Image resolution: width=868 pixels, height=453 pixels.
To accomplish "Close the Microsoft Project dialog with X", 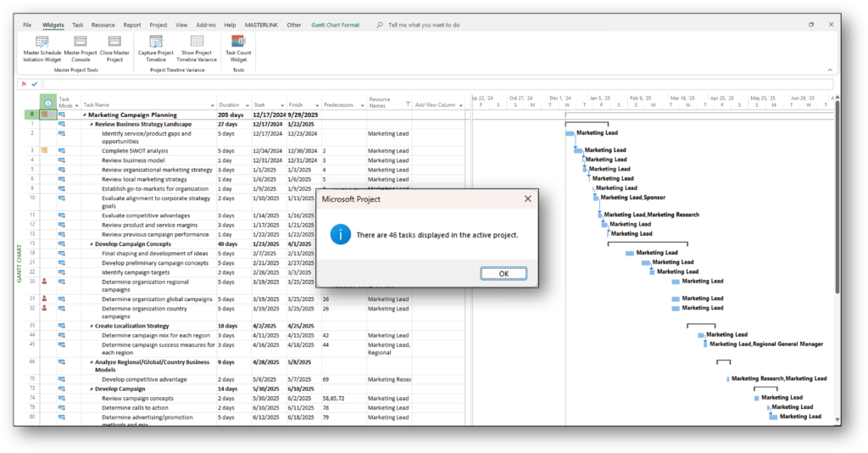I will (x=527, y=199).
